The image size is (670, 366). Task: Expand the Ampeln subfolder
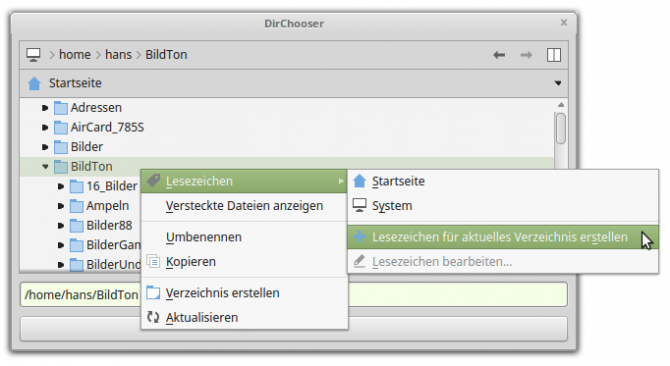(61, 206)
